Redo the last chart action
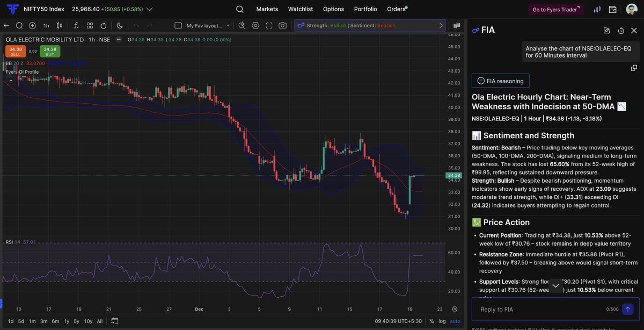 coord(150,25)
